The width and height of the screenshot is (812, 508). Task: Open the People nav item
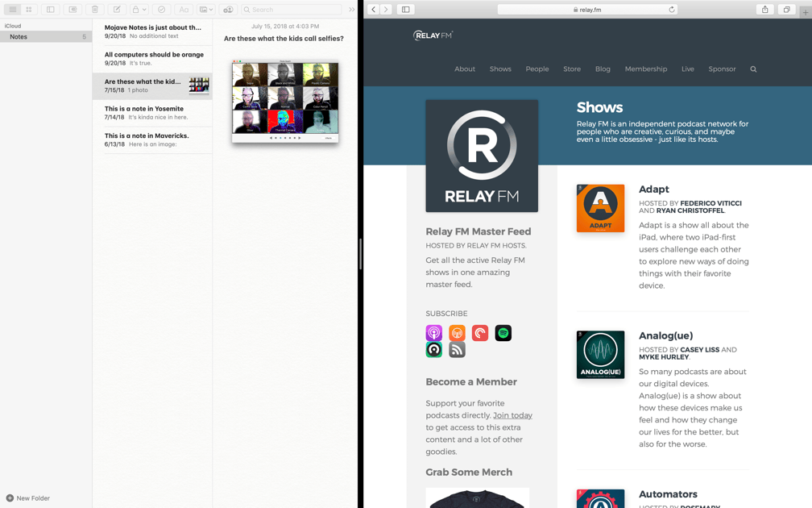[537, 69]
